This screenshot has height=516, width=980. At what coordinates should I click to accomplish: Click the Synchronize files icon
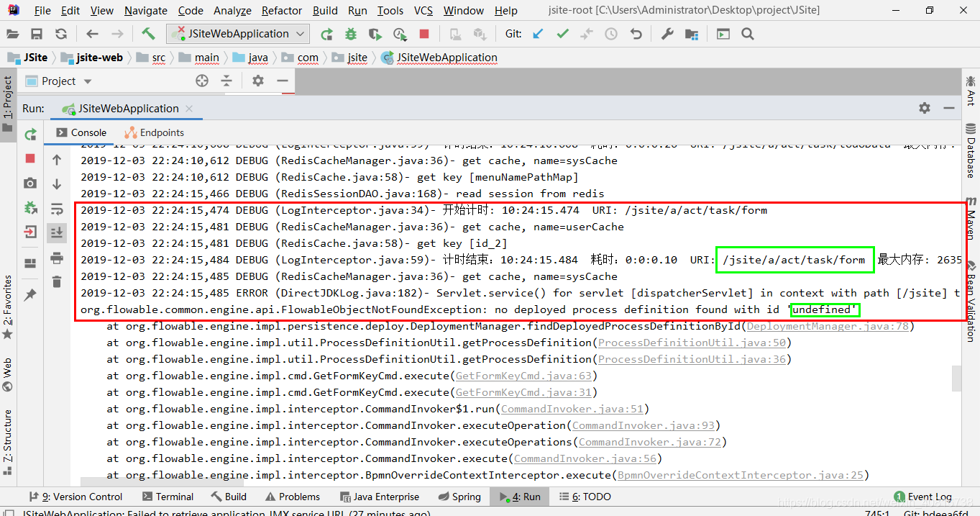click(x=61, y=34)
